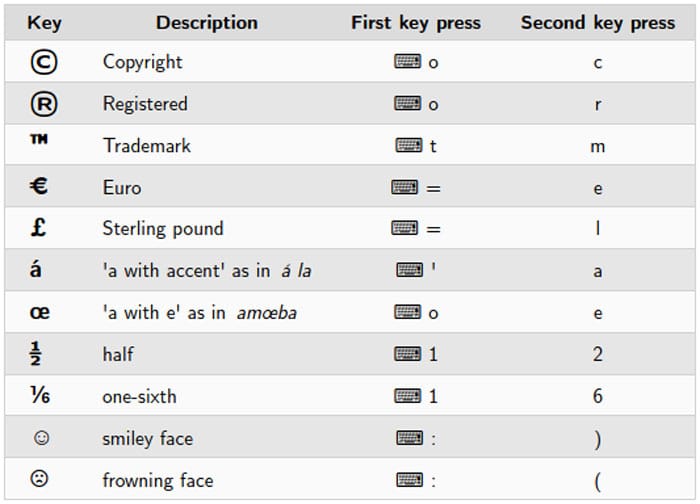Click the italic word "amœba"
Viewport: 700px width, 504px height.
[267, 313]
